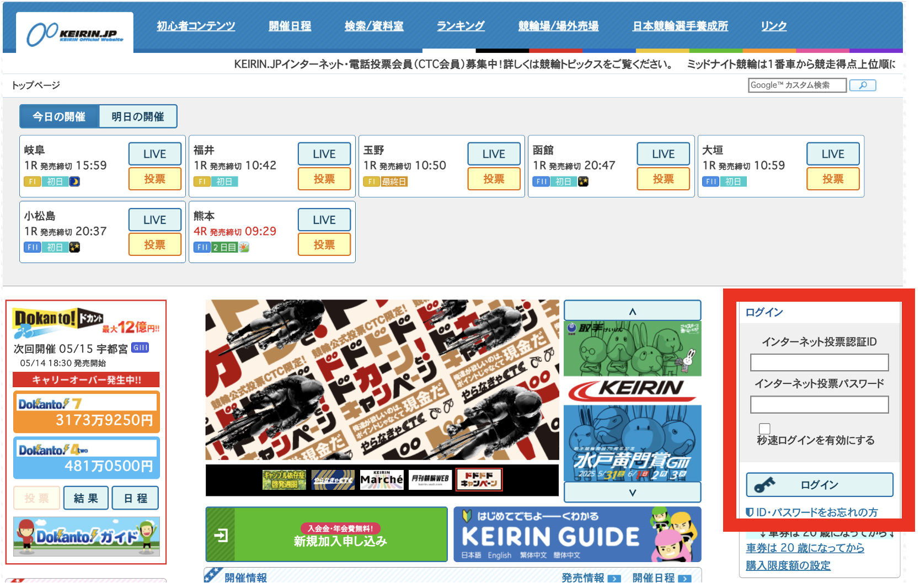
Task: Click 新規加入申し込み green button
Action: [x=327, y=534]
